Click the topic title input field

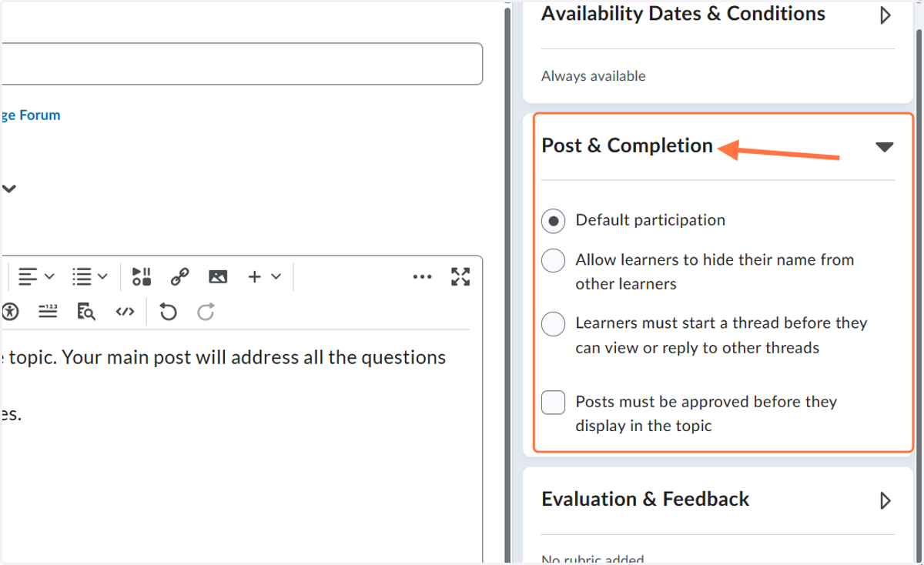click(x=241, y=64)
